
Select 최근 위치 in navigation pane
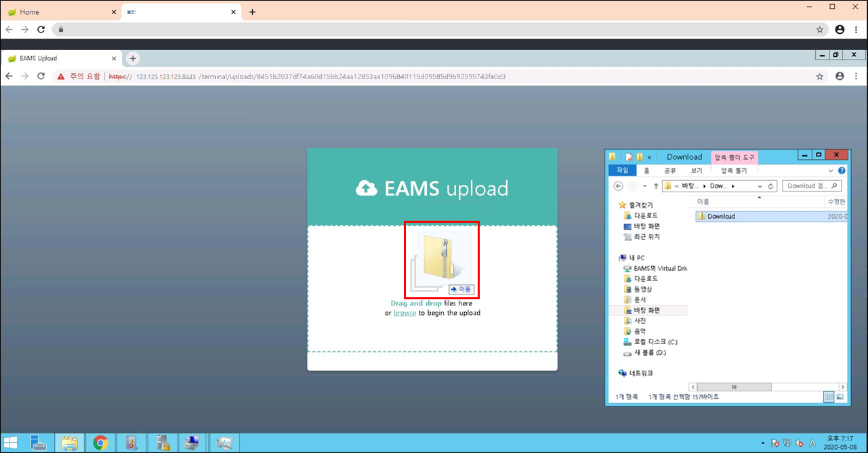tap(642, 237)
